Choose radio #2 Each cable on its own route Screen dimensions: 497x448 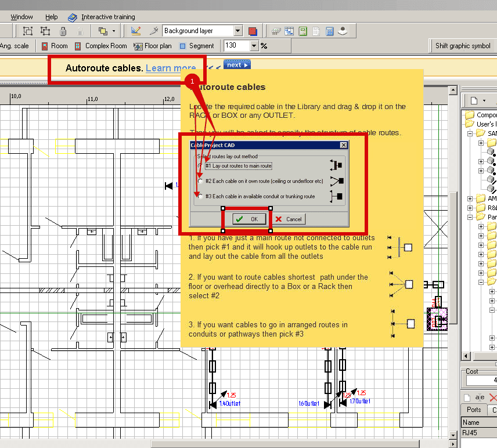click(201, 181)
